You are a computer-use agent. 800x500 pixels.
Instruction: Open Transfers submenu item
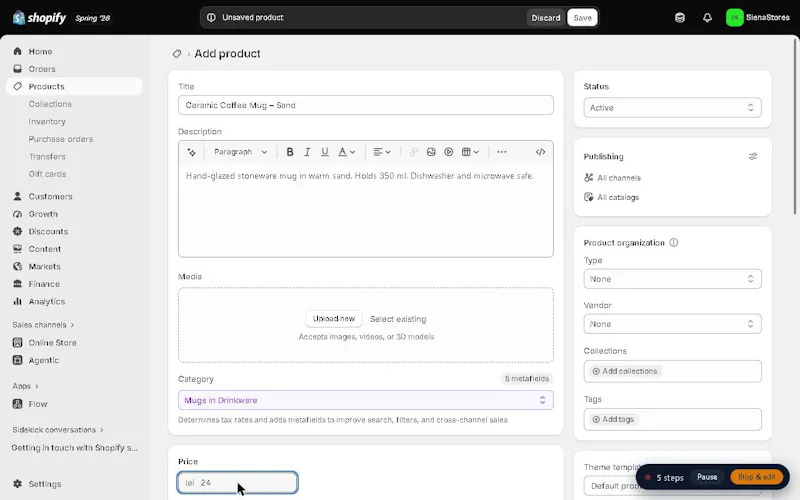click(x=47, y=157)
